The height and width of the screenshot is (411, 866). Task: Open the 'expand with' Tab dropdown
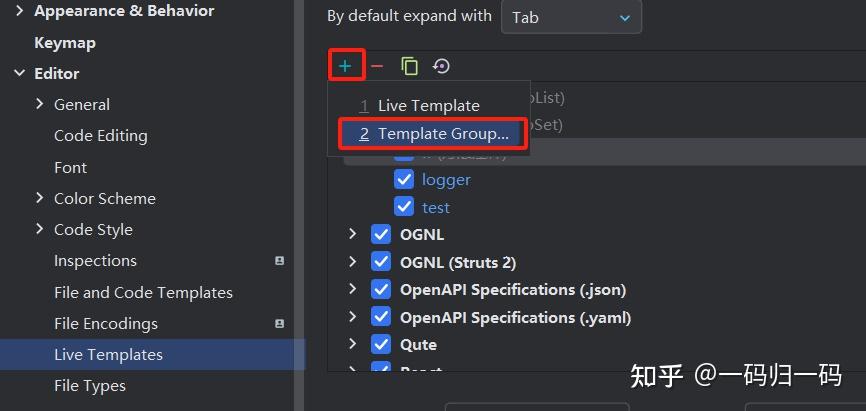pos(571,17)
